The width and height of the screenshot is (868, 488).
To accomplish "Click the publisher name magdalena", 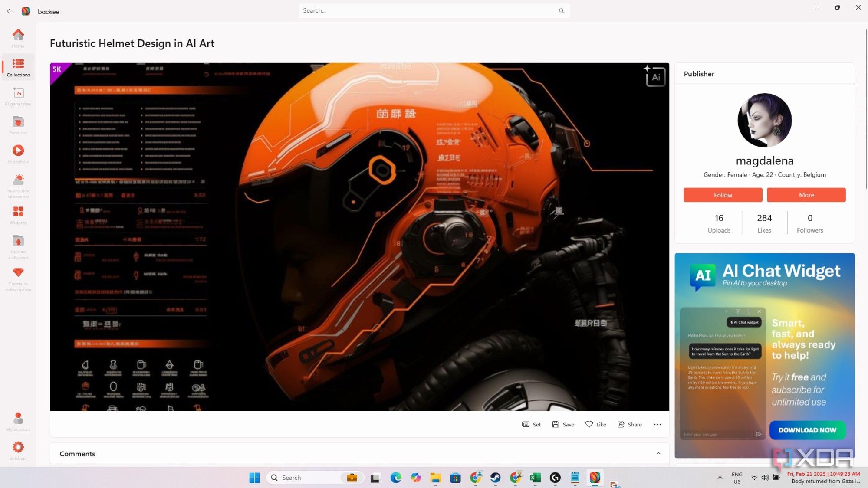I will [x=764, y=161].
